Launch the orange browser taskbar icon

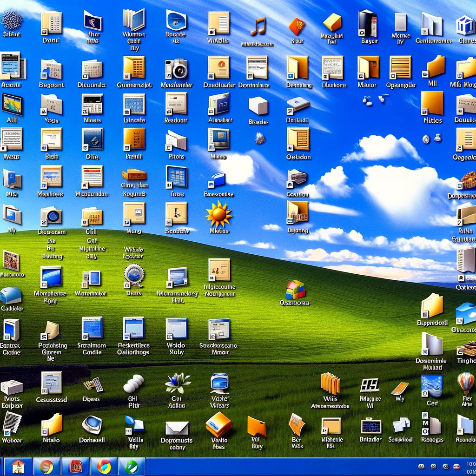coord(46,467)
